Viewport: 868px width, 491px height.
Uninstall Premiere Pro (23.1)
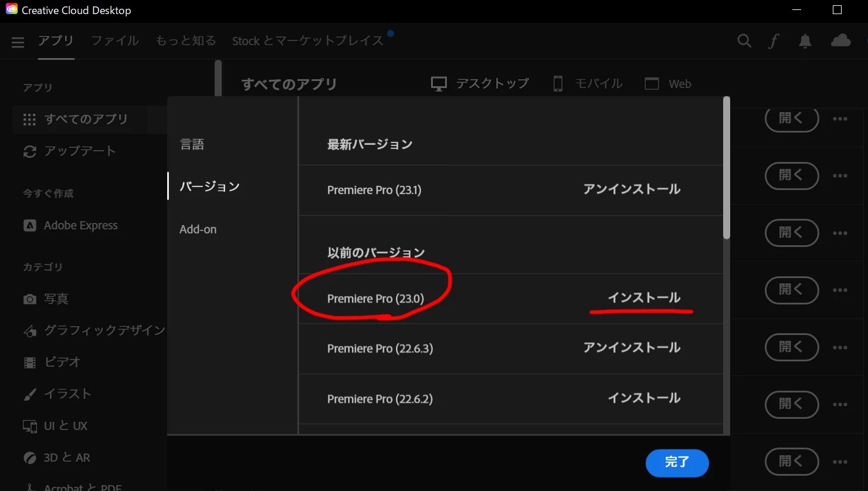pos(632,189)
